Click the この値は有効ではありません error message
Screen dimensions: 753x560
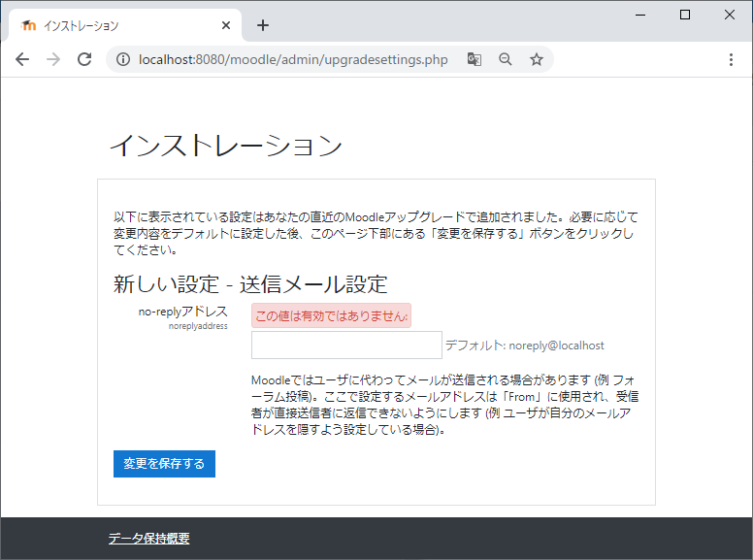(331, 315)
